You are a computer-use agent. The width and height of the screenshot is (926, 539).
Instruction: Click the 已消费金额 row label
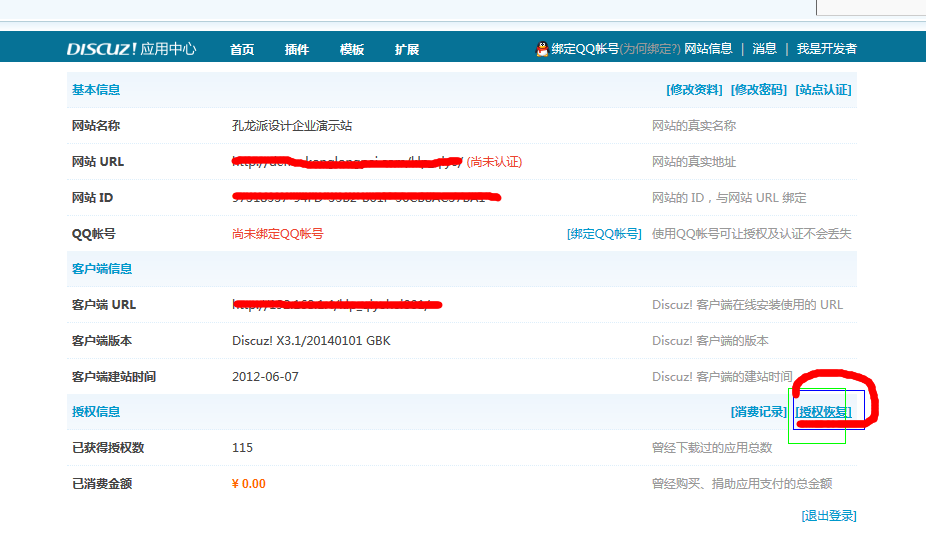pyautogui.click(x=102, y=484)
